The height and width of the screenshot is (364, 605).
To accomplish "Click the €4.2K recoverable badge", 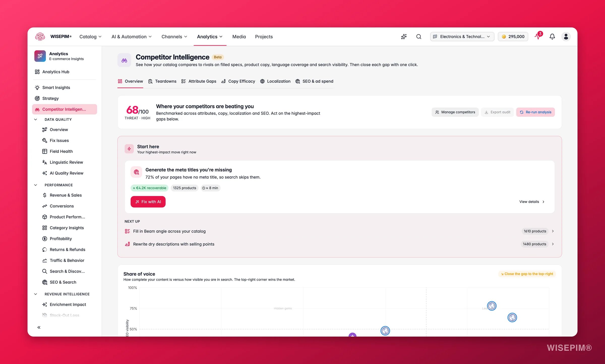I will pyautogui.click(x=149, y=188).
